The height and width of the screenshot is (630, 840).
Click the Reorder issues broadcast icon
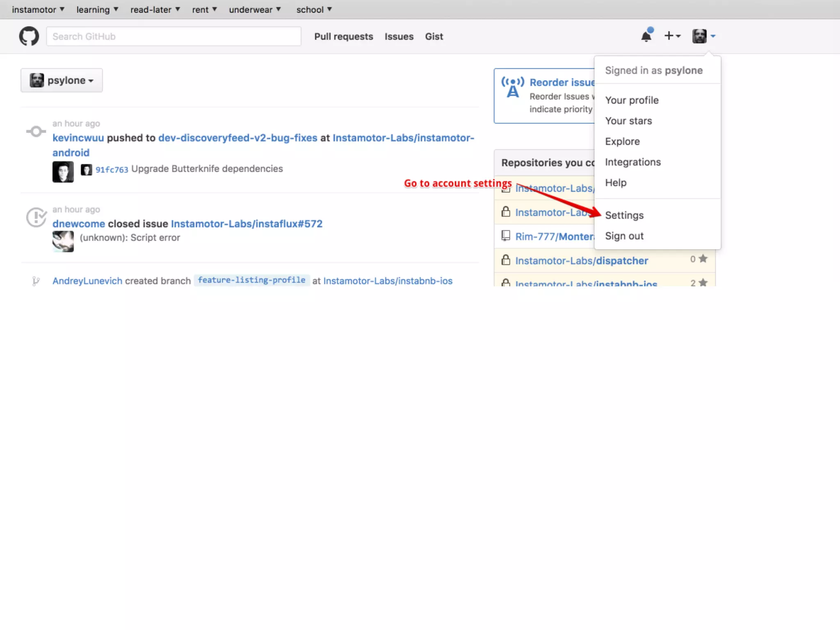tap(512, 87)
